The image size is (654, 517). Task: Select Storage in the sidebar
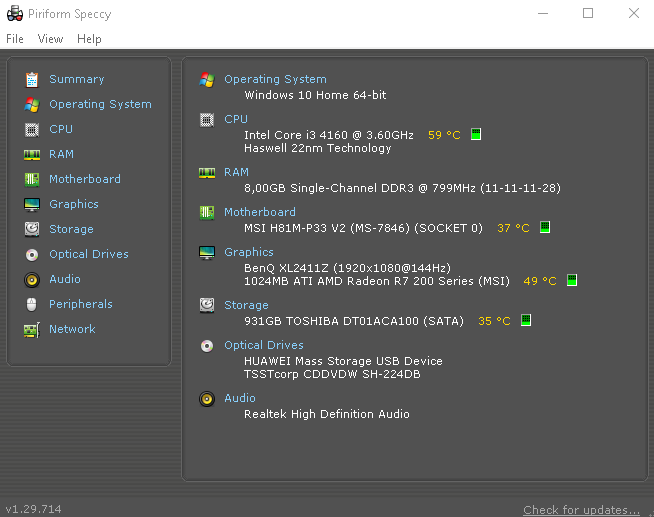point(71,229)
